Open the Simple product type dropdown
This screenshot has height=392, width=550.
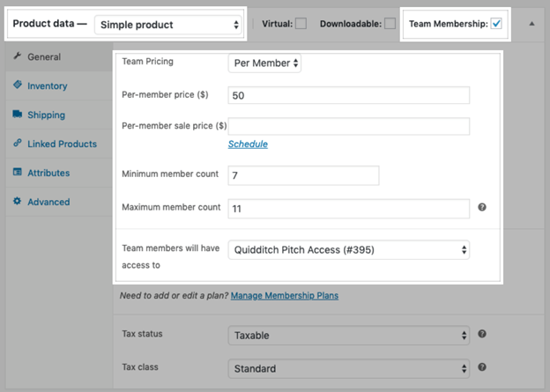point(168,25)
